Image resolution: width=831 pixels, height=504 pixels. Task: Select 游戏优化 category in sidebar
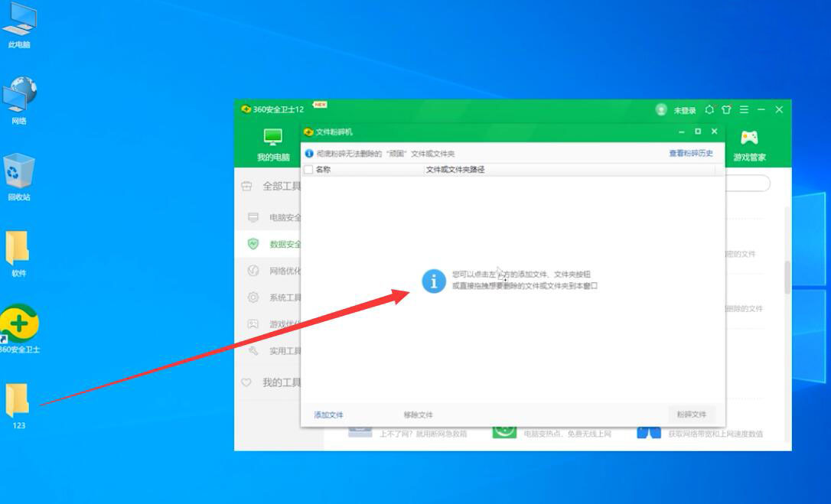284,324
